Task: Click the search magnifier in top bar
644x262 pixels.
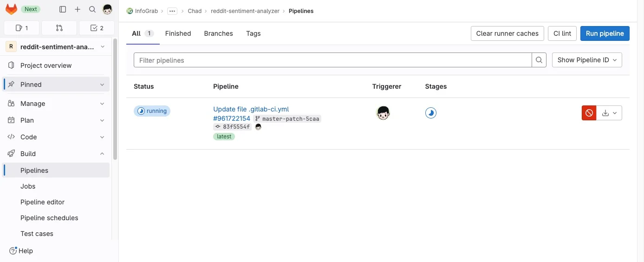Action: [x=92, y=9]
